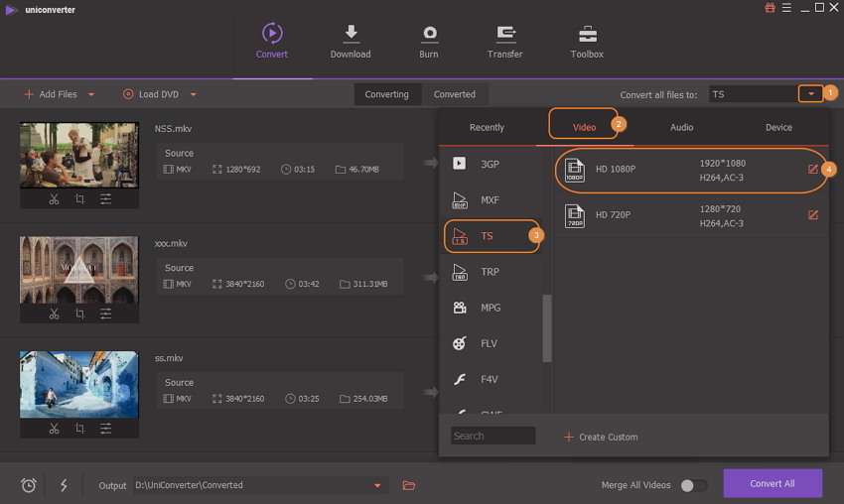Click the NSS.mkv file name
This screenshot has width=844, height=504.
coord(173,129)
